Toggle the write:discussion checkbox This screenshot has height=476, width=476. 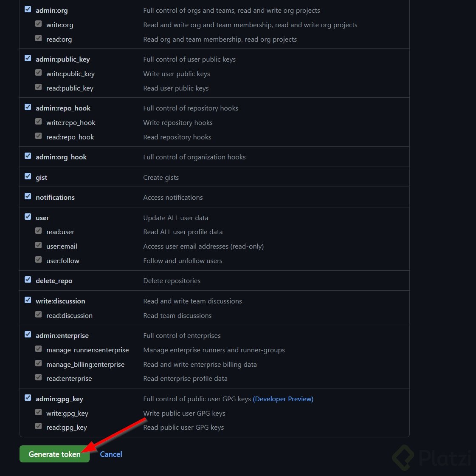pos(28,300)
